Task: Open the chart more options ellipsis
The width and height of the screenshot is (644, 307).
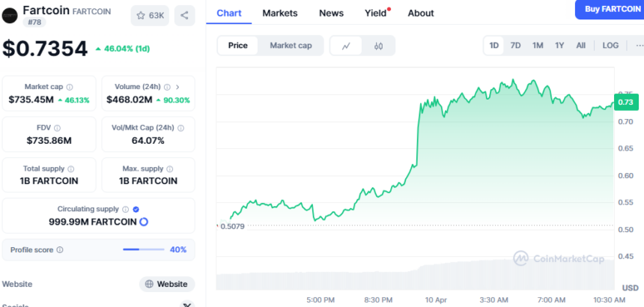Action: click(x=639, y=46)
